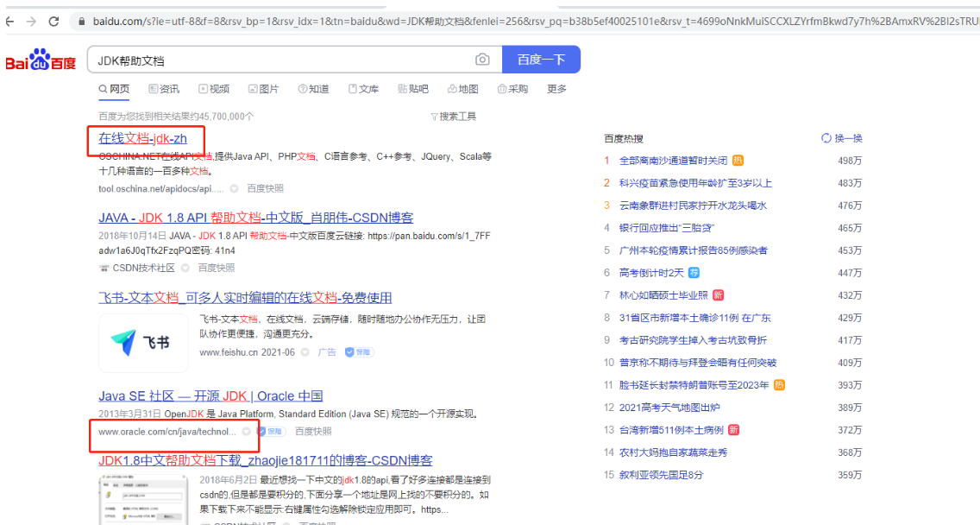Click the 广告 label on Feishu result
Image resolution: width=980 pixels, height=525 pixels.
(327, 352)
